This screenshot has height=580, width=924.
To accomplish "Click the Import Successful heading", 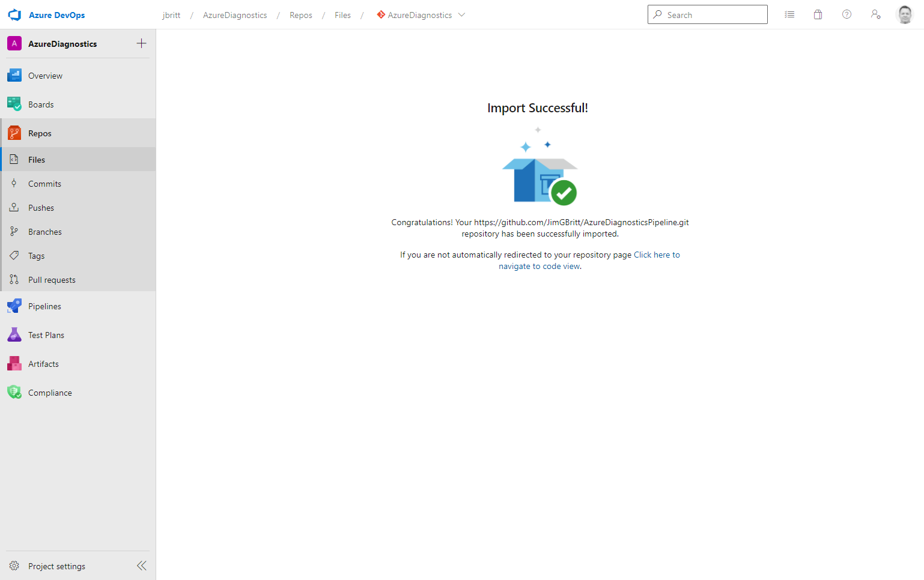I will pos(538,108).
